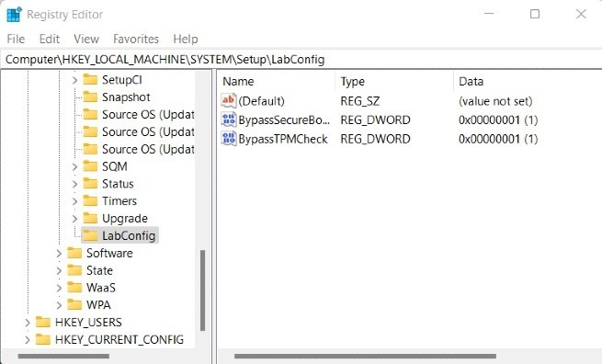
Task: Click the BypassTPMCheck DWORD value icon
Action: pos(229,139)
